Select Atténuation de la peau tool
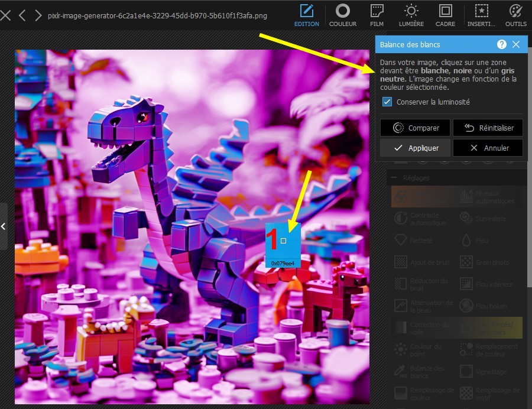Image resolution: width=532 pixels, height=409 pixels. pyautogui.click(x=424, y=306)
